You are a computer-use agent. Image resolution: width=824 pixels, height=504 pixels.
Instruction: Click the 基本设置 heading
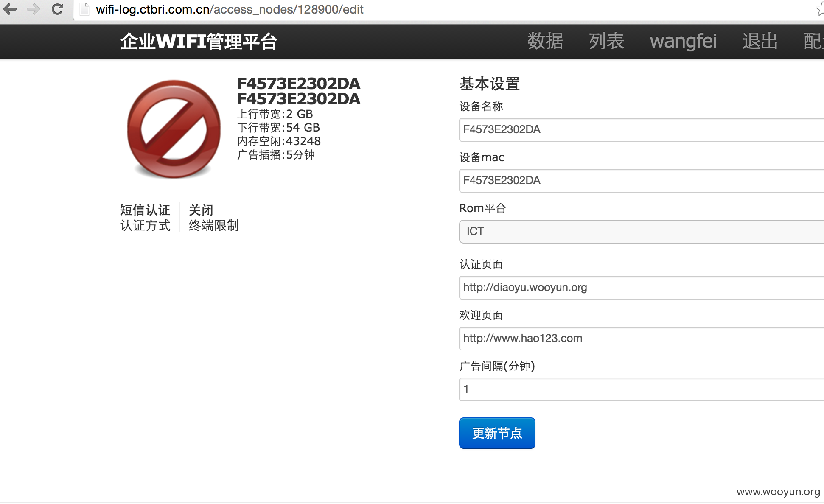pyautogui.click(x=490, y=84)
